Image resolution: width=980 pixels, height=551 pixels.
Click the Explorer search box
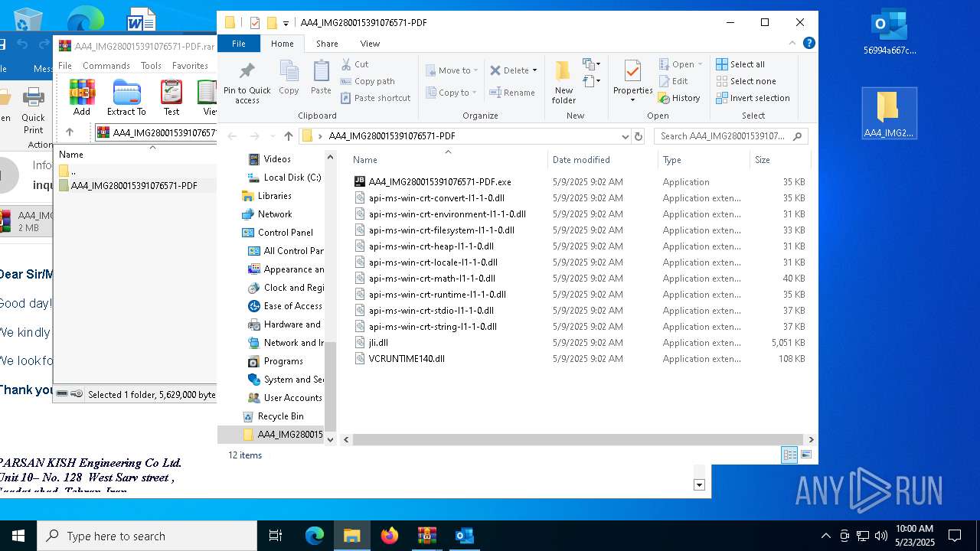[x=731, y=136]
